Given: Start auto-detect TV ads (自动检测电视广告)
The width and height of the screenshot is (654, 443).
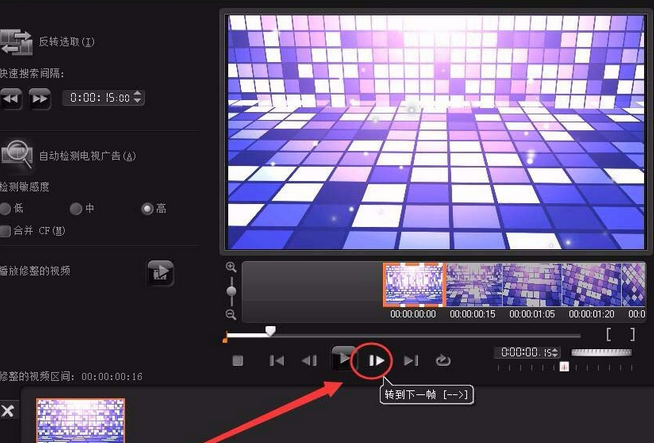Looking at the screenshot, I should pyautogui.click(x=17, y=155).
